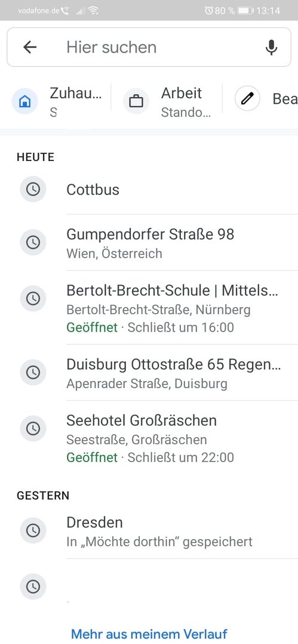Tap the clock icon beside Cottbus
298x644 pixels.
coord(33,190)
